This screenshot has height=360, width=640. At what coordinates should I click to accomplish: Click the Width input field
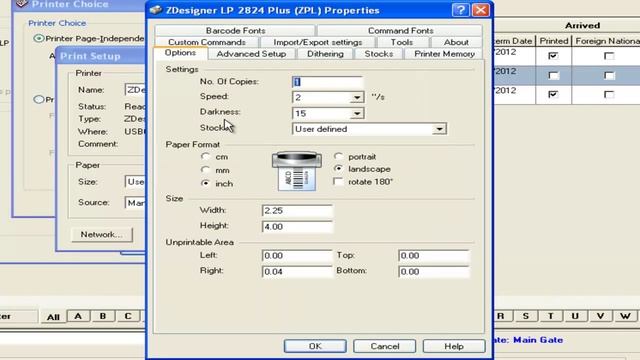297,211
